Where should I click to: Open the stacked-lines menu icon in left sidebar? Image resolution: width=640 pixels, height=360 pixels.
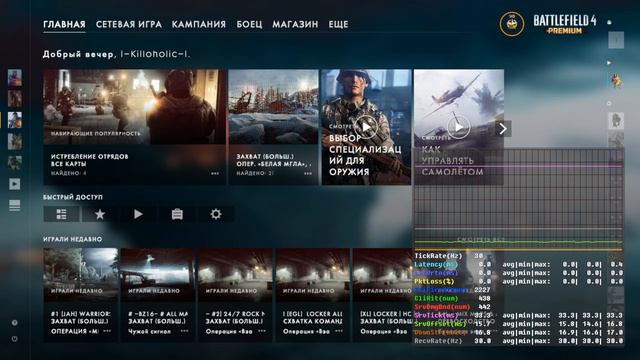click(15, 205)
